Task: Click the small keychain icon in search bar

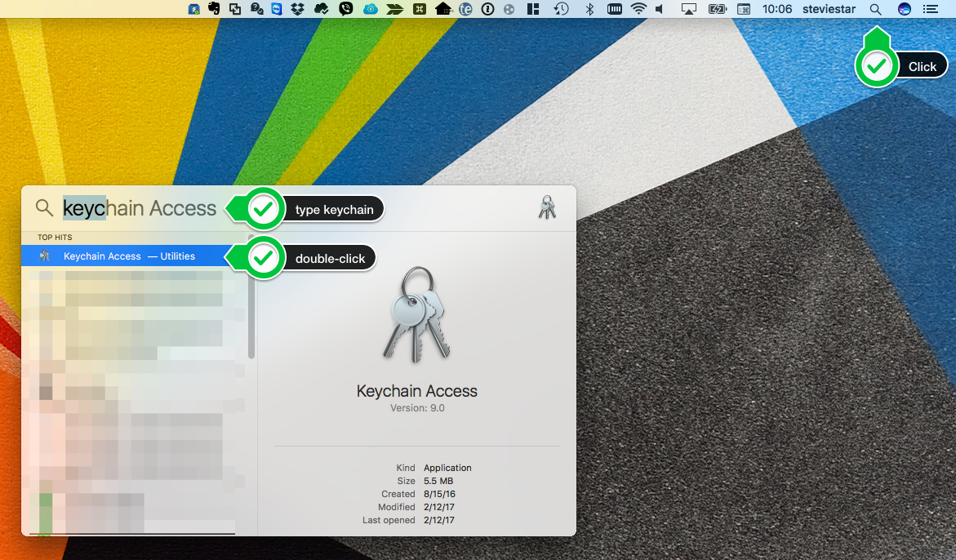Action: [x=547, y=208]
